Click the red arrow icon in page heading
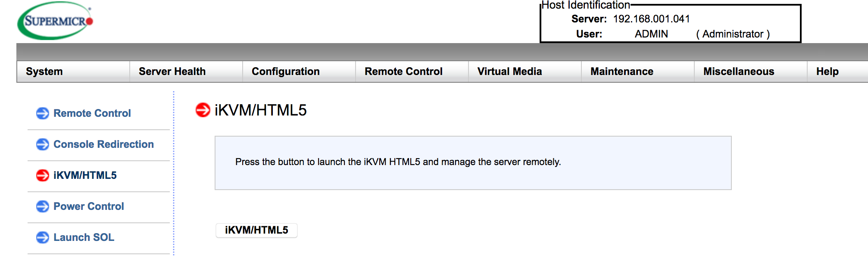This screenshot has width=868, height=256. coord(203,110)
